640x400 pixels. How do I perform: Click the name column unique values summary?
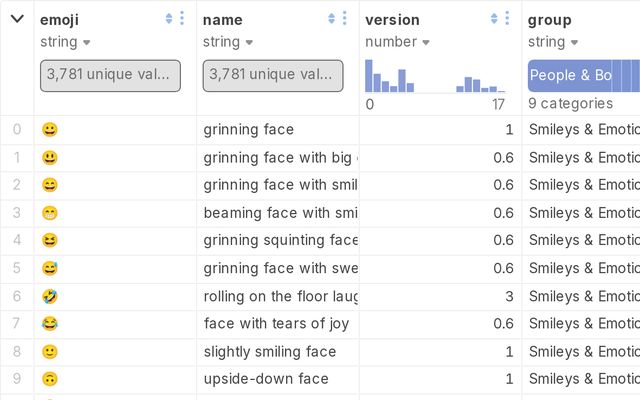click(x=273, y=76)
